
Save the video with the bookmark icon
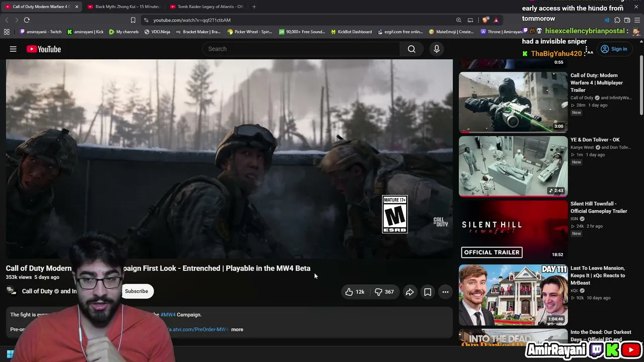[x=428, y=292]
